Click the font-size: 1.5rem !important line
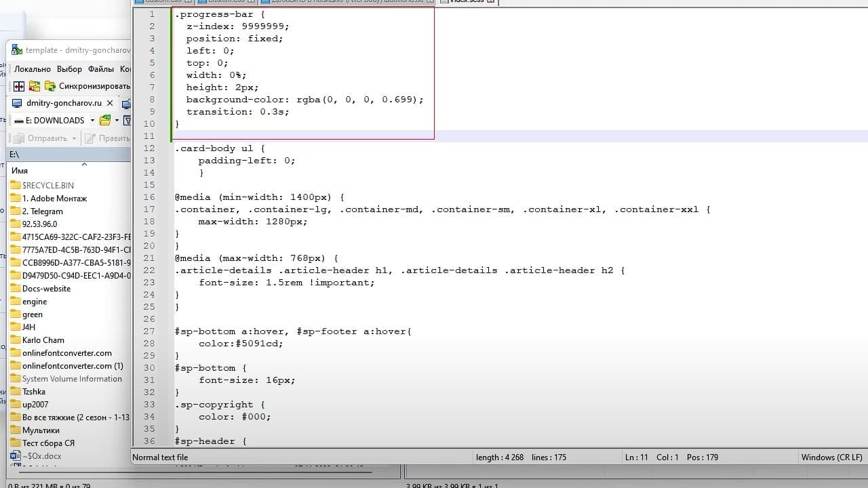This screenshot has width=868, height=488. click(287, 283)
